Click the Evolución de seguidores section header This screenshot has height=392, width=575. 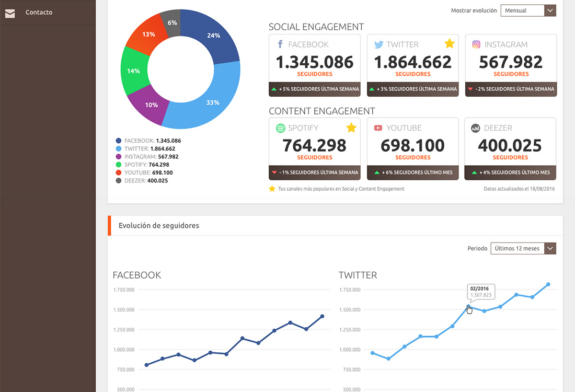coord(159,226)
